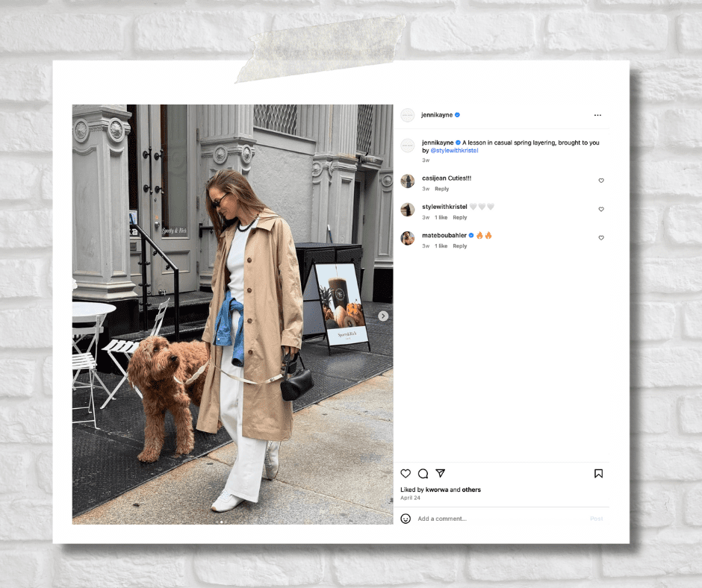The width and height of the screenshot is (702, 588).
Task: Open the emoji picker beside the comment field
Action: 405,518
